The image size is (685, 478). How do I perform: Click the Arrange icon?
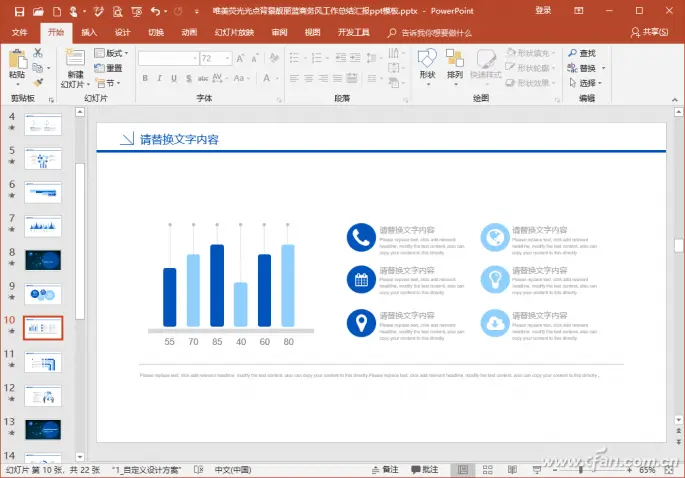[455, 65]
